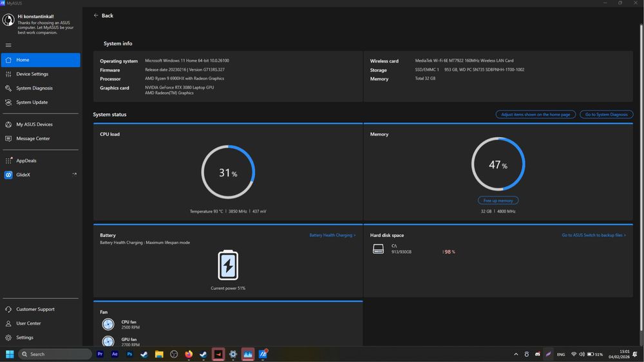Open Steam from the Windows taskbar
This screenshot has height=362, width=644.
144,354
